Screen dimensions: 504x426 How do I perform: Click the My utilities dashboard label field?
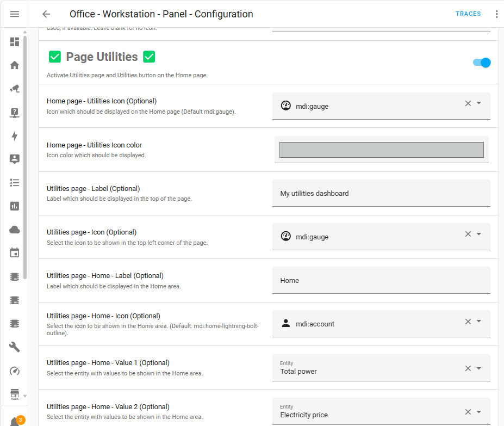[x=381, y=193]
